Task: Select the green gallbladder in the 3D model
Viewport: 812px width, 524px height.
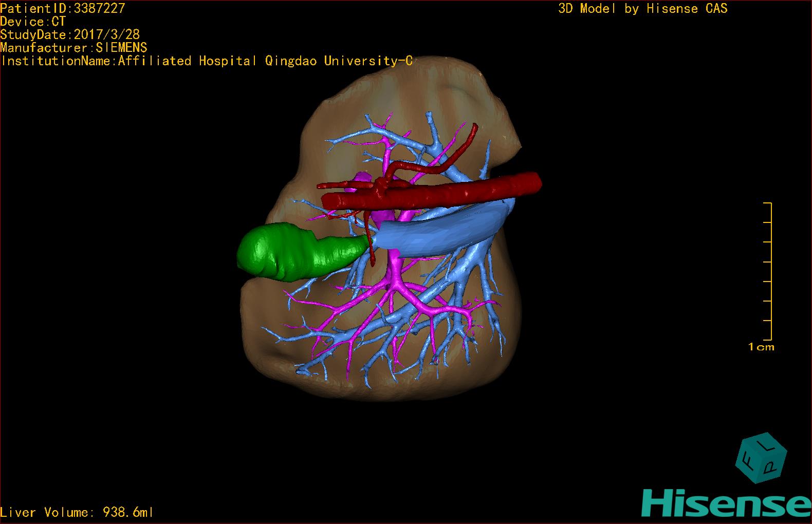Action: click(x=303, y=252)
